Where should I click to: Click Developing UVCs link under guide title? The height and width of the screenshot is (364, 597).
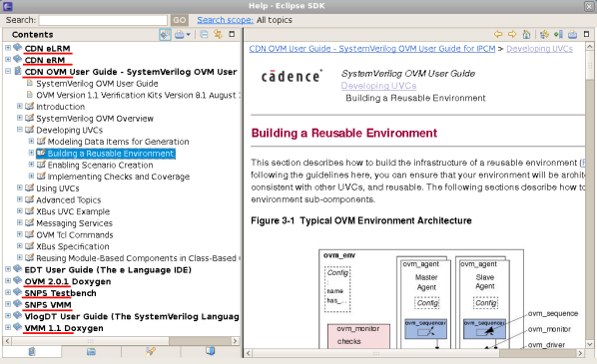click(378, 86)
